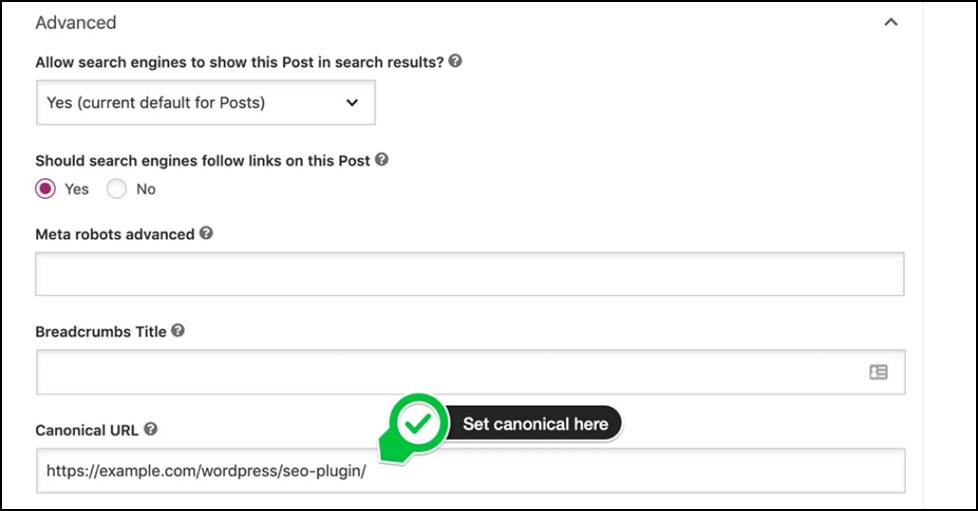Click the 'No' radio label text
This screenshot has width=978, height=511.
146,189
